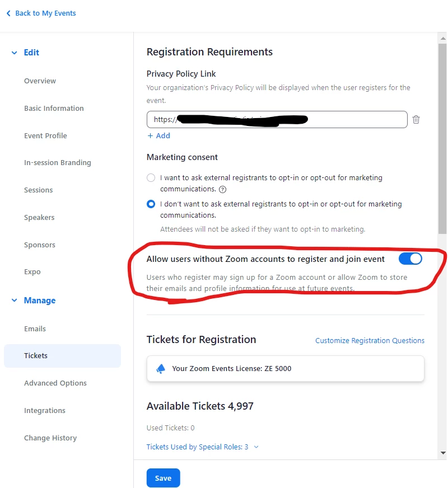448x488 pixels.
Task: Click 'Available Tickets 4,997' heading
Action: point(200,406)
